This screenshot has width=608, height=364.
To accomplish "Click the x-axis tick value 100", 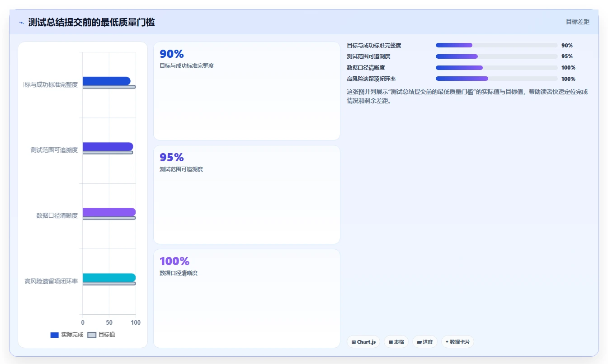I will [135, 322].
